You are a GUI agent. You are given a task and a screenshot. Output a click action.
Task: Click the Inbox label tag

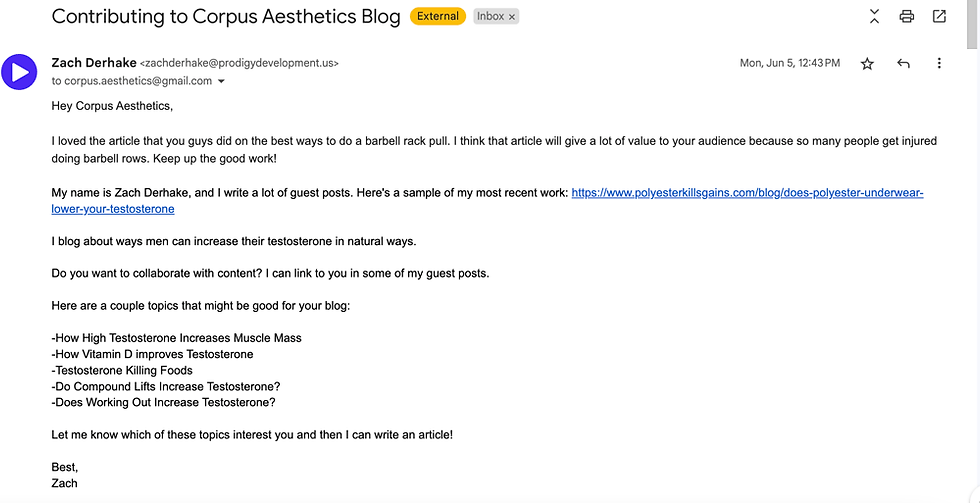(x=490, y=17)
